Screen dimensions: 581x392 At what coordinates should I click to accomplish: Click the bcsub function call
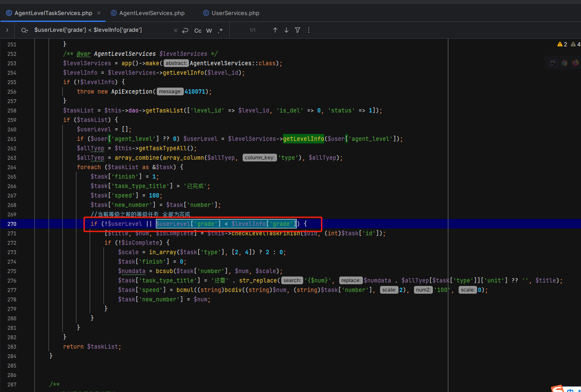[x=164, y=271]
